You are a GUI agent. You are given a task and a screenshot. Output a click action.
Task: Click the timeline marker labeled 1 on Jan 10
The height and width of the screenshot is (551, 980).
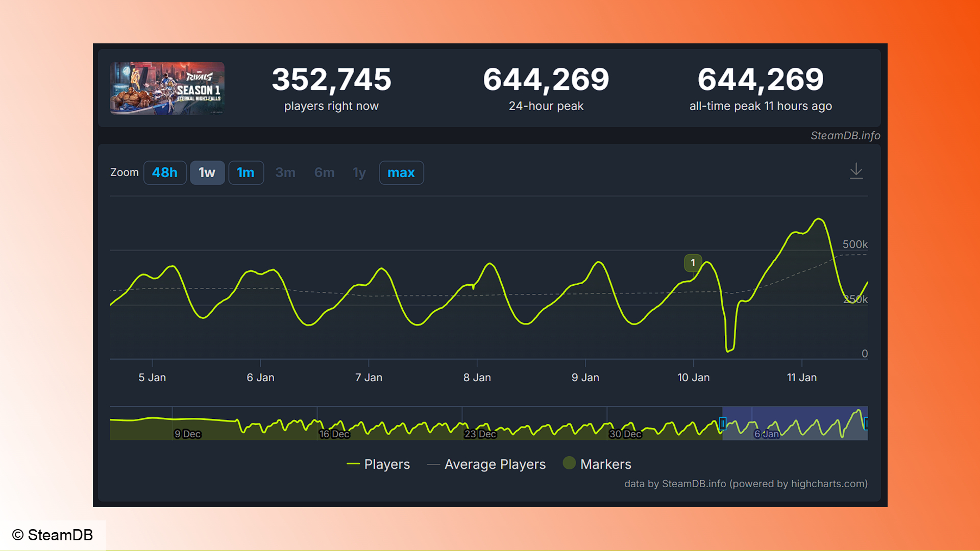click(693, 262)
